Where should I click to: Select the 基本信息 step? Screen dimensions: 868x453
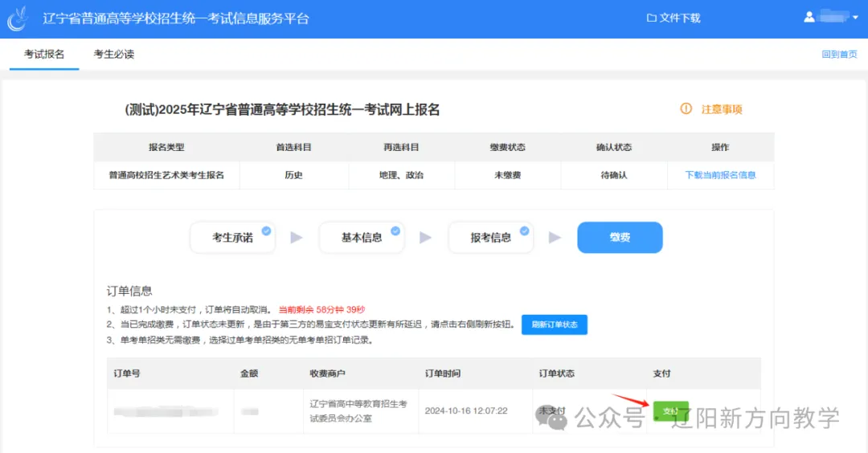click(x=362, y=238)
